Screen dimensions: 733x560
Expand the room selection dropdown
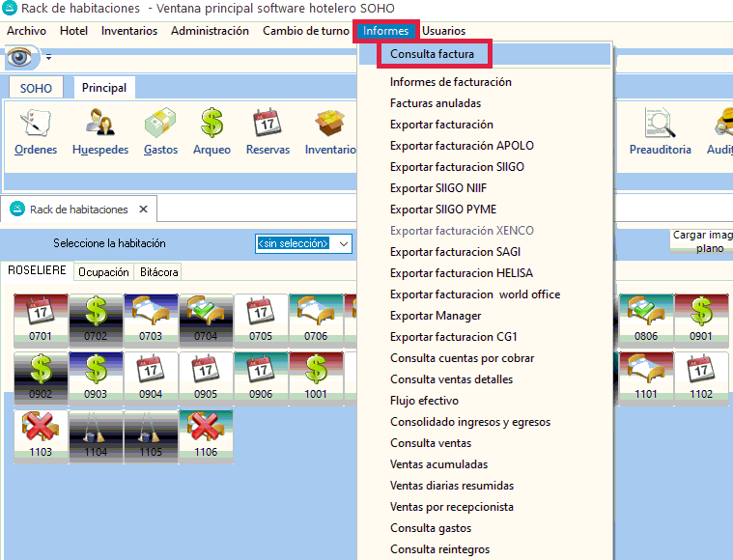343,243
